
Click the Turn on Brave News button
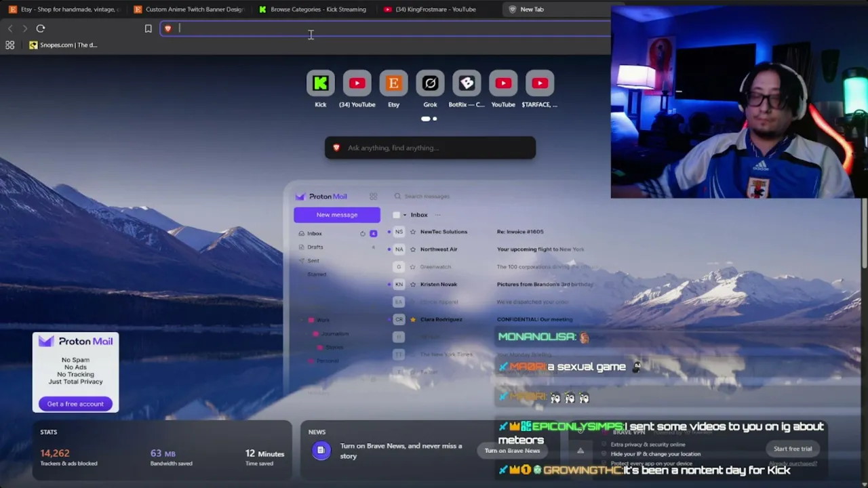click(512, 451)
